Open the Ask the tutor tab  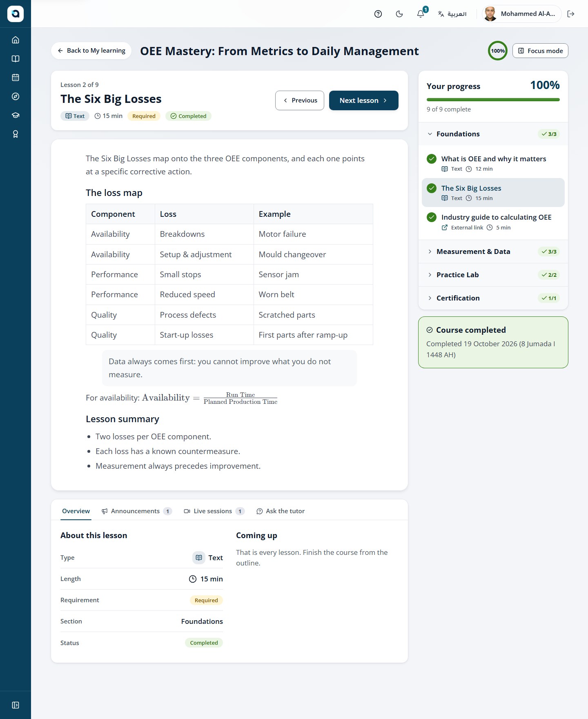281,511
